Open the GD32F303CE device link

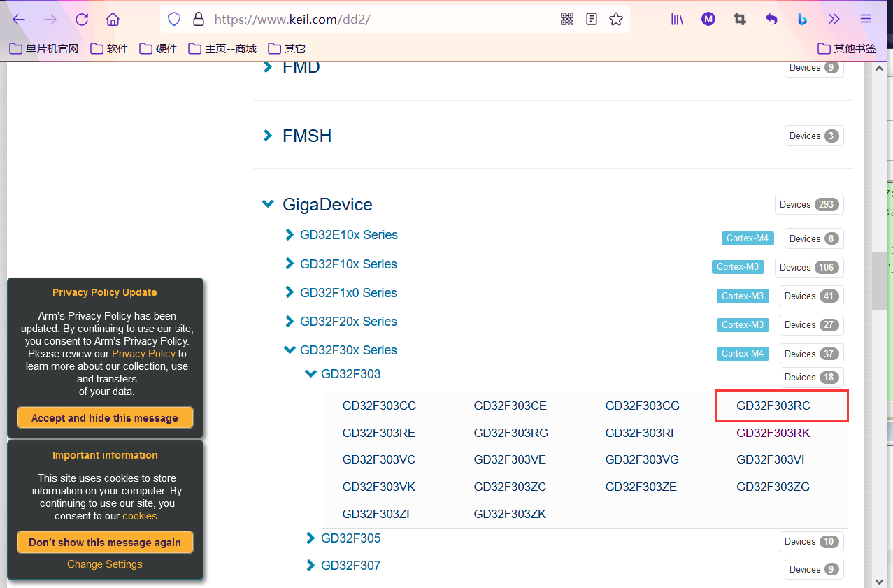click(510, 406)
